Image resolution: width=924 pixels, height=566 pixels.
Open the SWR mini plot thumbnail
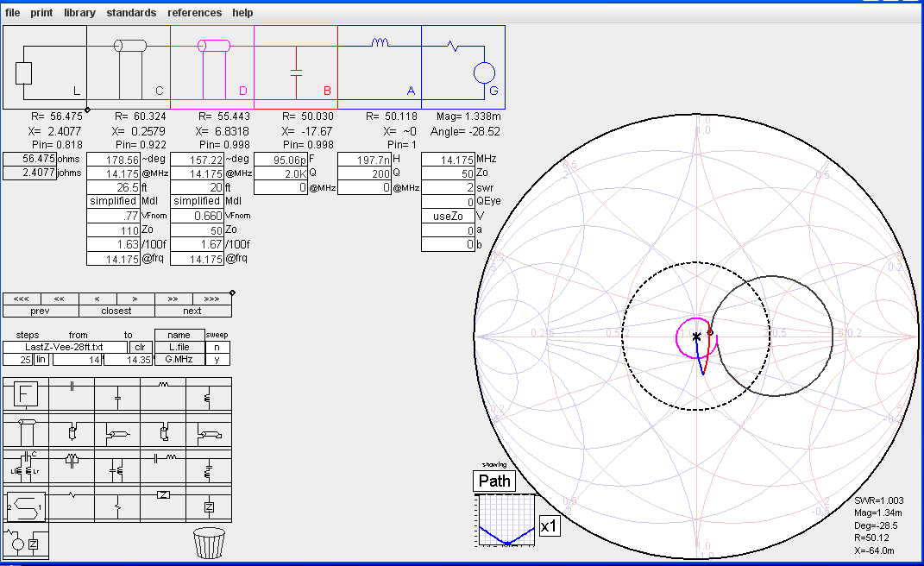click(506, 520)
